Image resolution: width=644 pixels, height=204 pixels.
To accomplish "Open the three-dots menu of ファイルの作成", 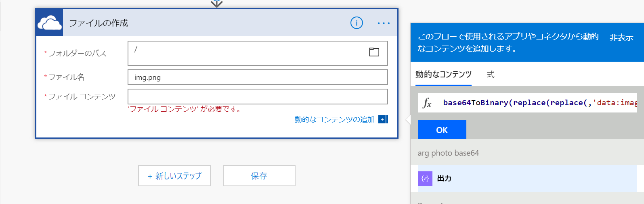I will [x=384, y=23].
